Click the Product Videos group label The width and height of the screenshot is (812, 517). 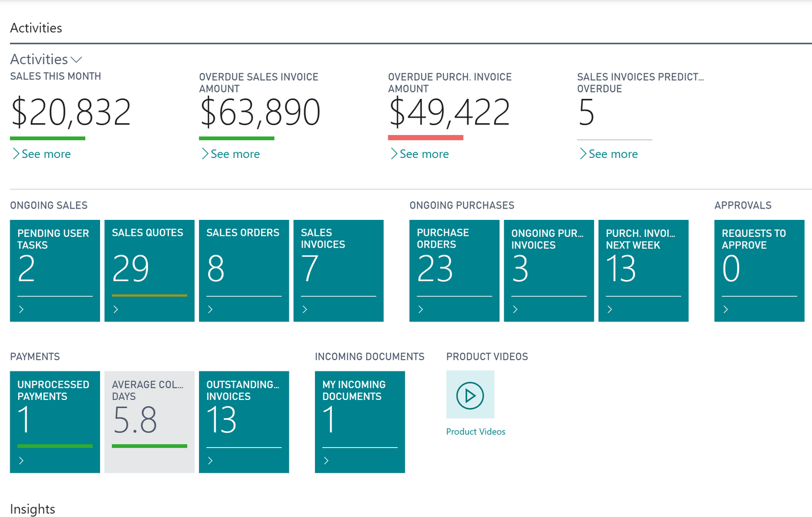487,357
